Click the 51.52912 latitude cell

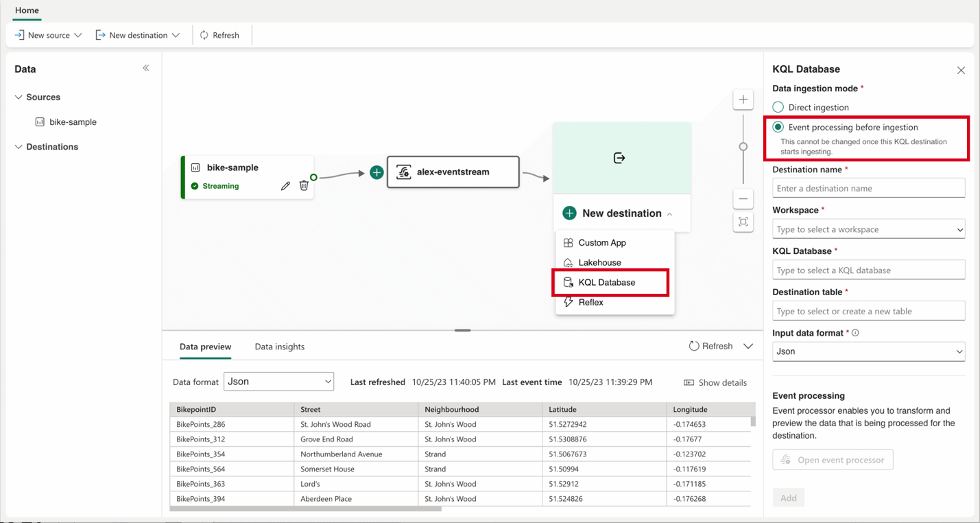(604, 484)
